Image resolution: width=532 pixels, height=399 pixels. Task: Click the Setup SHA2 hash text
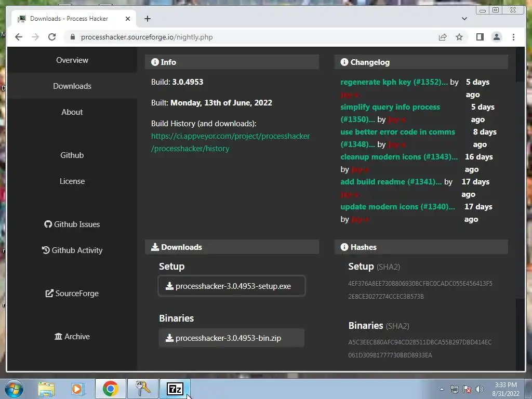420,290
